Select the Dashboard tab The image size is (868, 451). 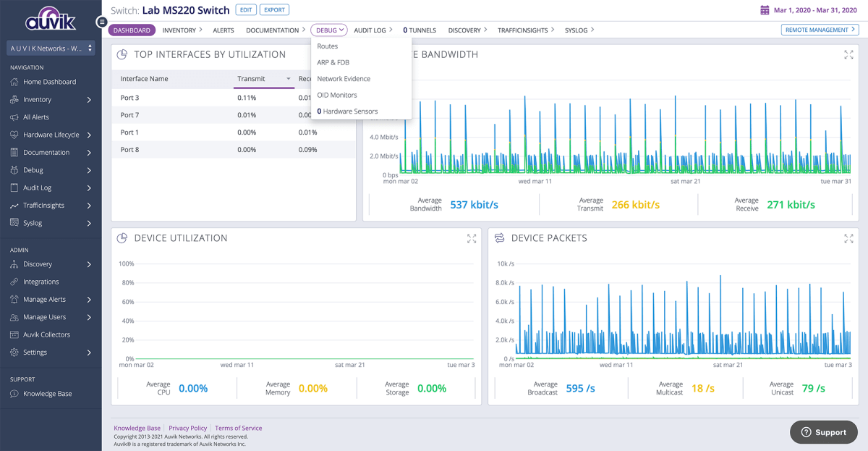(x=132, y=30)
